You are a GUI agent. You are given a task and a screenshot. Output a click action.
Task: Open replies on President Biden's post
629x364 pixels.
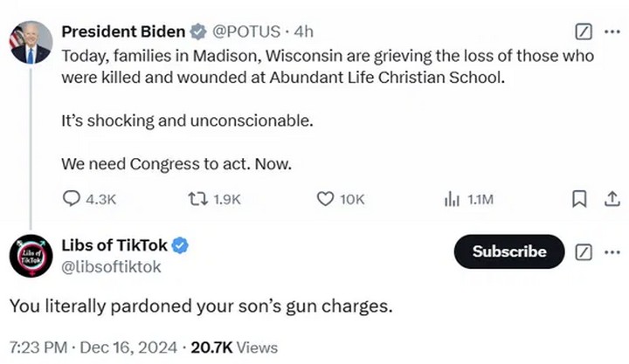coord(89,199)
